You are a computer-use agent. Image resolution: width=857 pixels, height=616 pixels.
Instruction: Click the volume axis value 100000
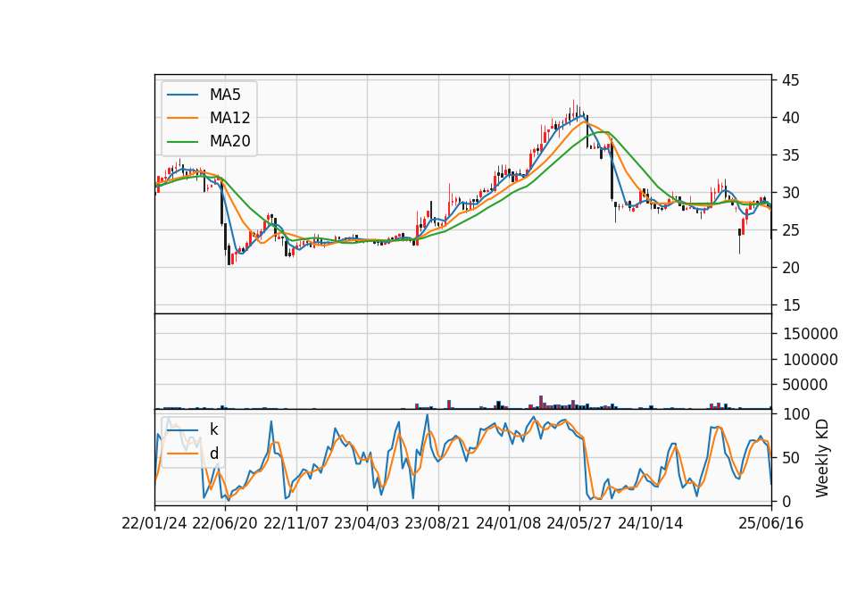click(x=810, y=360)
